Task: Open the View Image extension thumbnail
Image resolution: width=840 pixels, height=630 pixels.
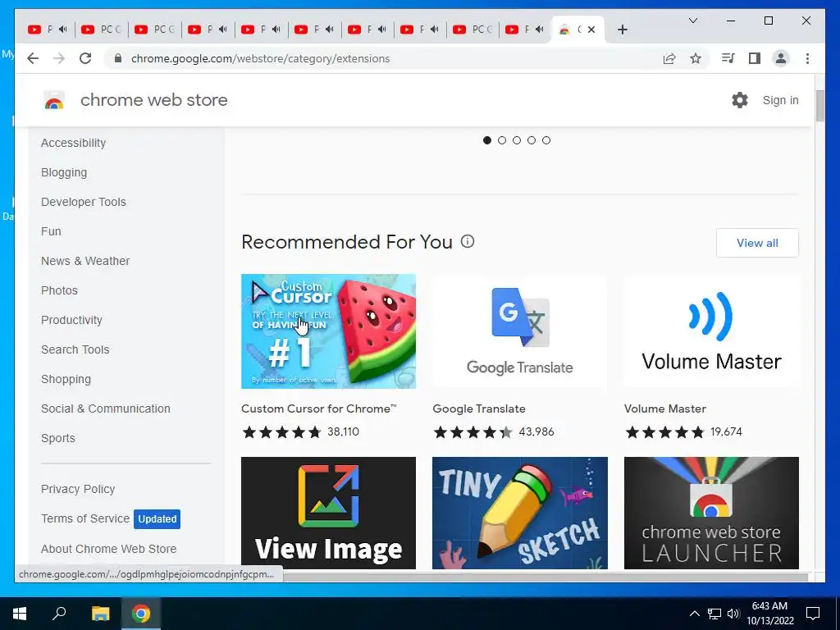Action: pos(328,513)
